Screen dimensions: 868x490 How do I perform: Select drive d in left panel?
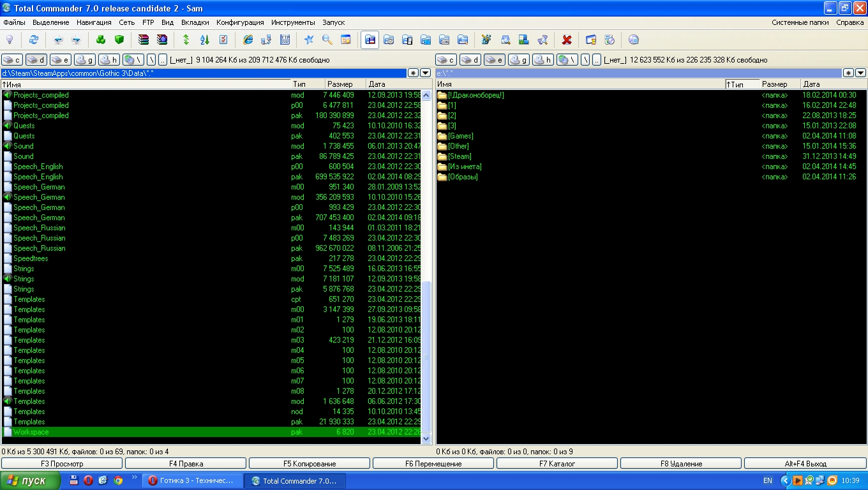[36, 60]
